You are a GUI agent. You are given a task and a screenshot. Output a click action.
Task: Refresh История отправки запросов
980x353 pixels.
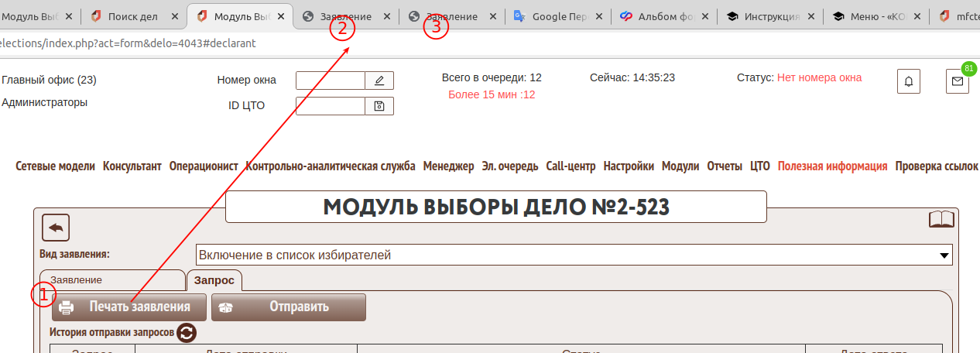tap(187, 333)
